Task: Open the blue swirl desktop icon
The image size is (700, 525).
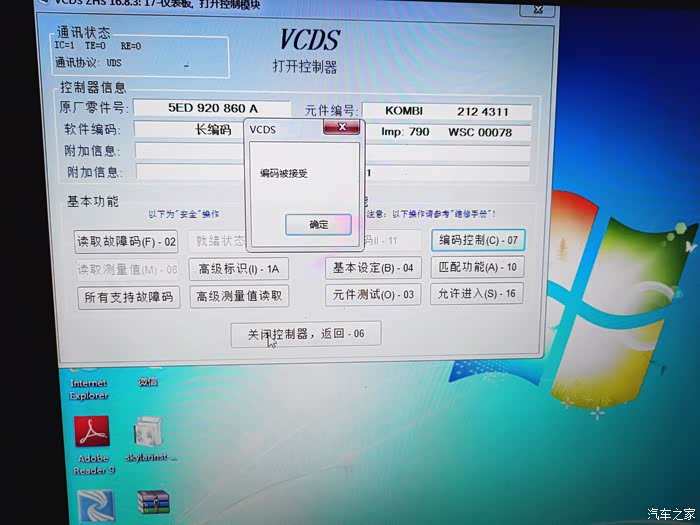Action: point(95,505)
